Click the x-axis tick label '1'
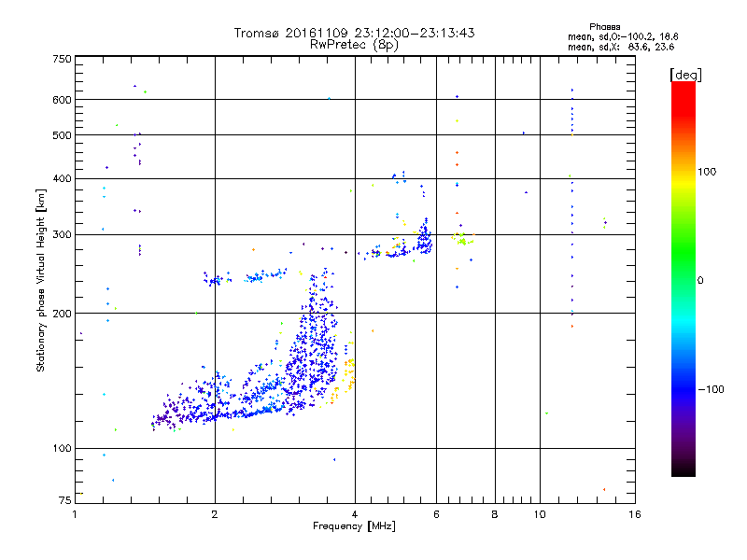The width and height of the screenshot is (747, 560). point(75,514)
